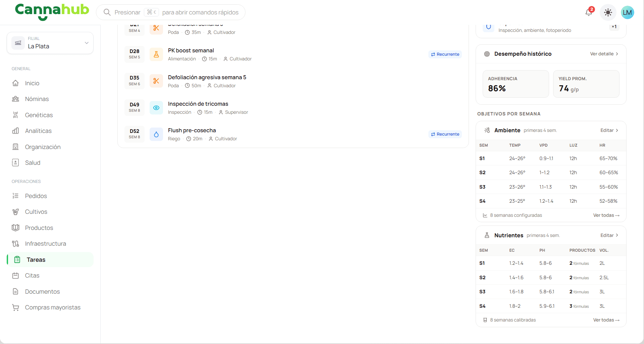The height and width of the screenshot is (344, 644).
Task: Click Ambiente S3 row VPD value 1.1–1.3
Action: (x=545, y=187)
